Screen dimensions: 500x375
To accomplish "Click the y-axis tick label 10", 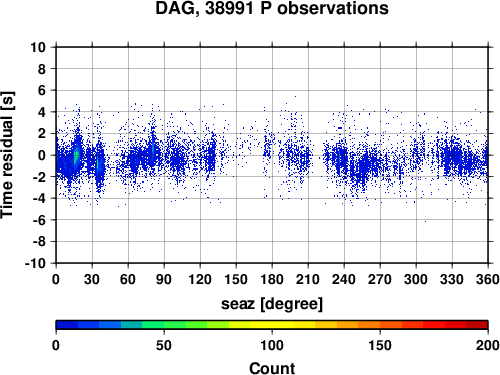I will (x=38, y=47).
